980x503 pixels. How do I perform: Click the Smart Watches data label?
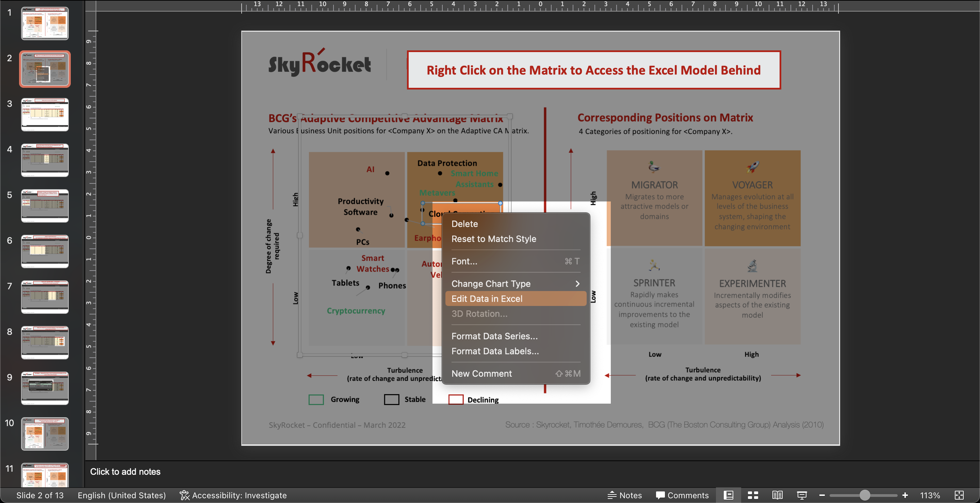[x=373, y=263]
